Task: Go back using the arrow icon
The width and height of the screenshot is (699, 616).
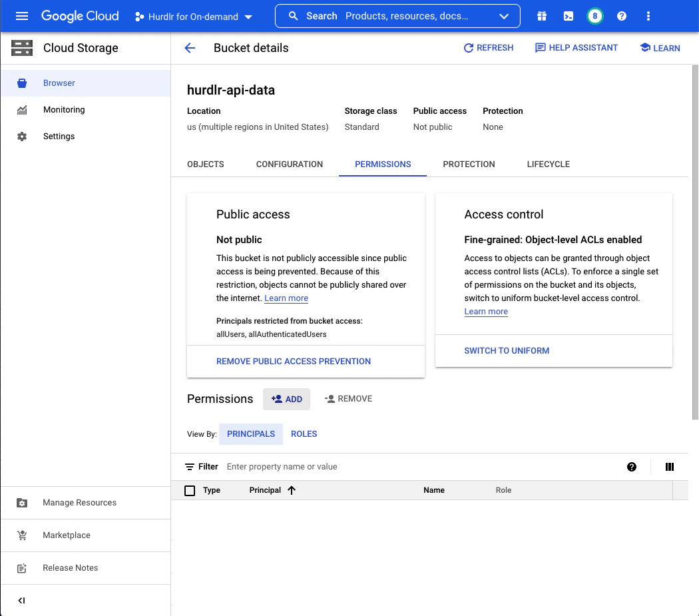Action: click(190, 48)
